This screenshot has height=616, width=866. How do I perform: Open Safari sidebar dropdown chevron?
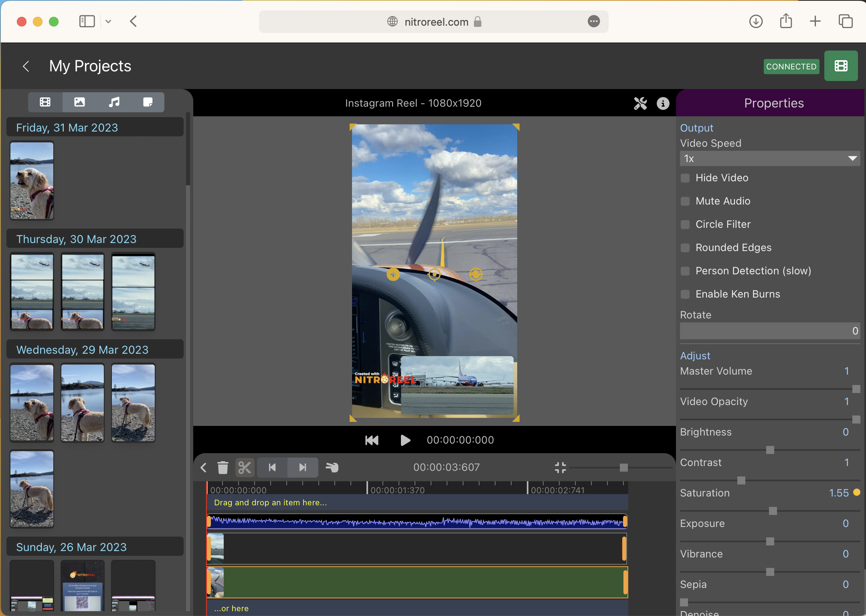click(108, 21)
